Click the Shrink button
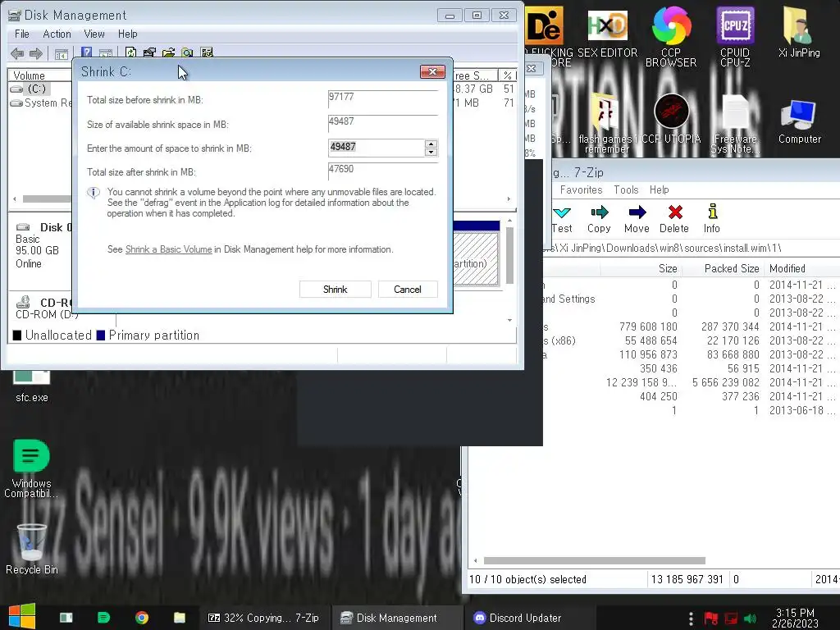This screenshot has height=630, width=840. click(336, 290)
